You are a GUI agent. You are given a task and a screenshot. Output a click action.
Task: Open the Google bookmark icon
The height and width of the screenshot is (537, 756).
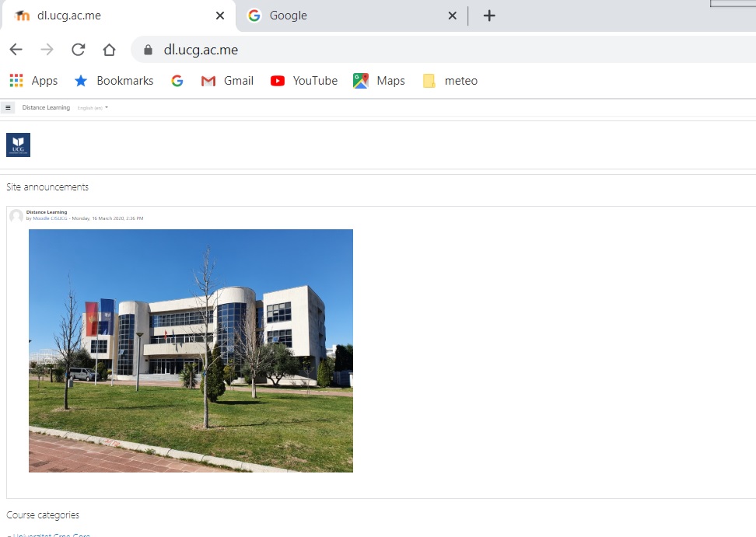click(x=177, y=81)
